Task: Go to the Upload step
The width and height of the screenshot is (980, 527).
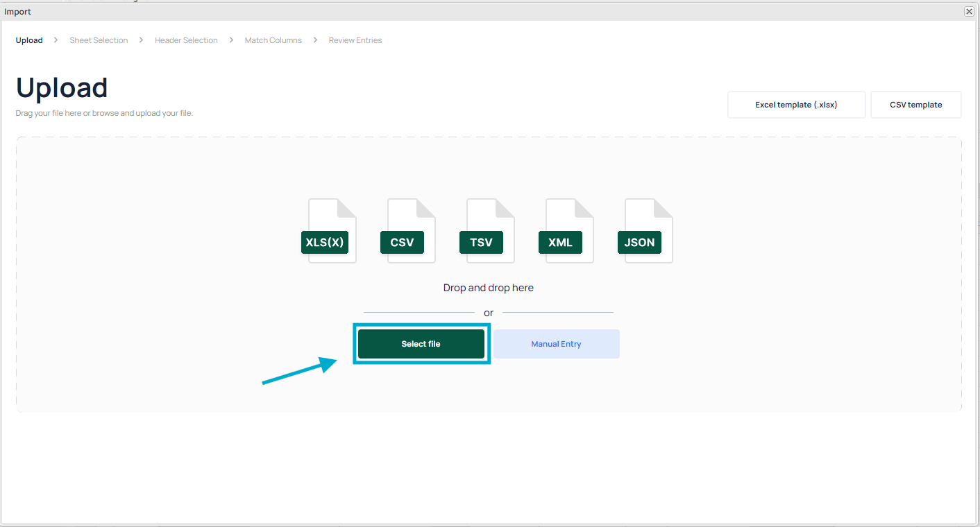Action: point(29,40)
